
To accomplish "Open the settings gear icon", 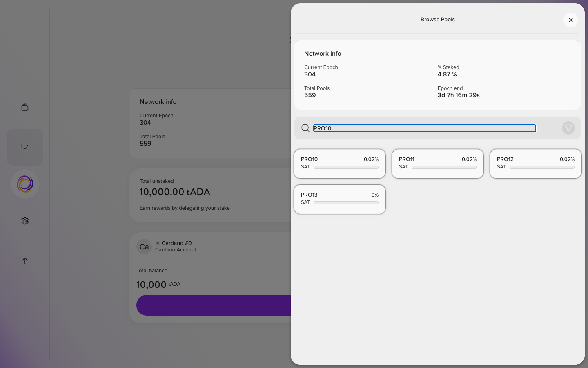I will 25,221.
